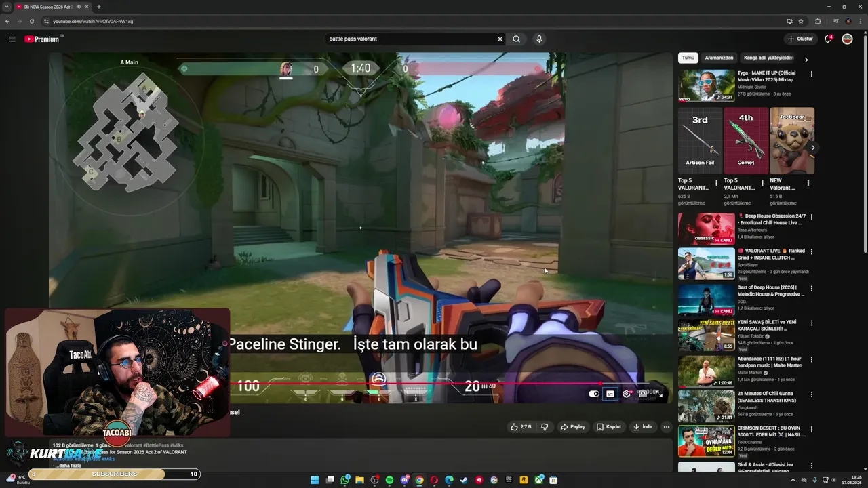Open the YouTube account avatar menu

(847, 39)
